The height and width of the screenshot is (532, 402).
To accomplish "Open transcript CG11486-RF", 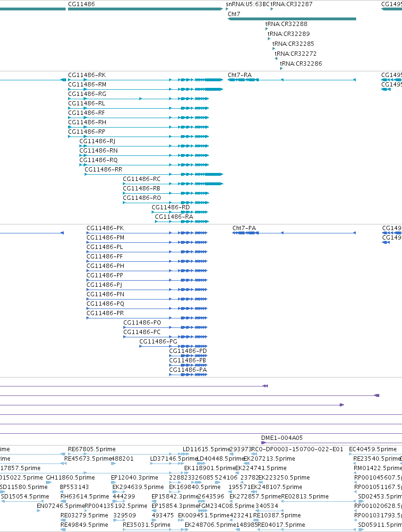I will coord(86,113).
